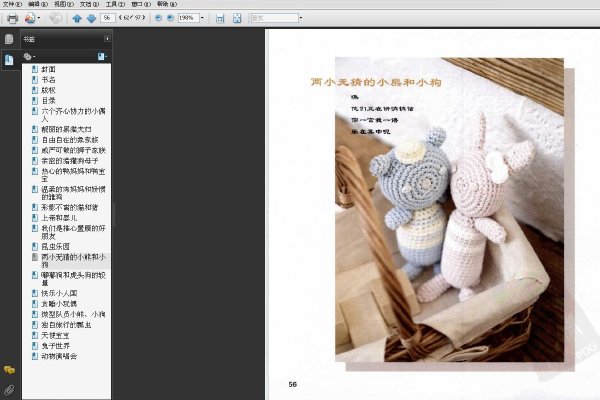
Task: Select the bookmark 上帝和婴儿
Action: point(59,218)
